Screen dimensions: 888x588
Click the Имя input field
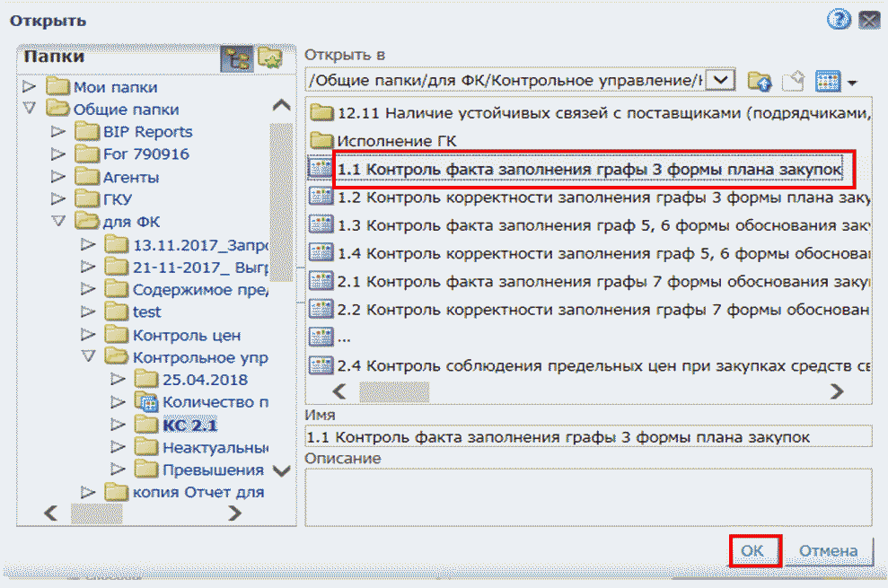click(588, 437)
